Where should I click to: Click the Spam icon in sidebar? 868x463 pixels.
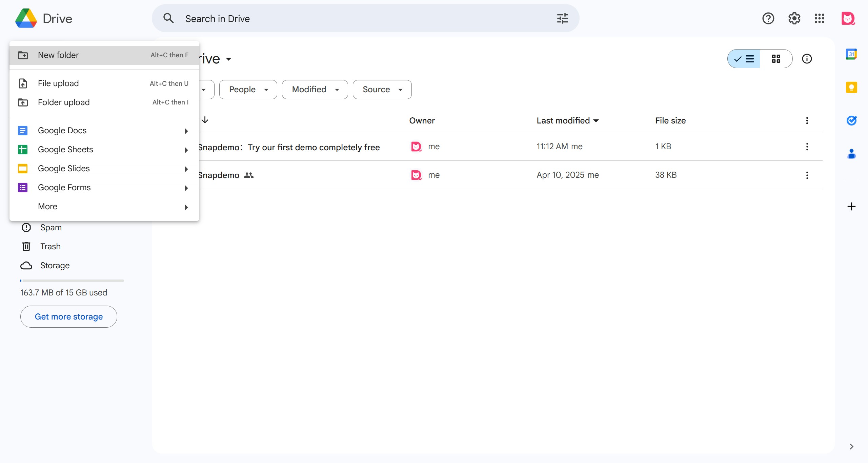click(26, 227)
